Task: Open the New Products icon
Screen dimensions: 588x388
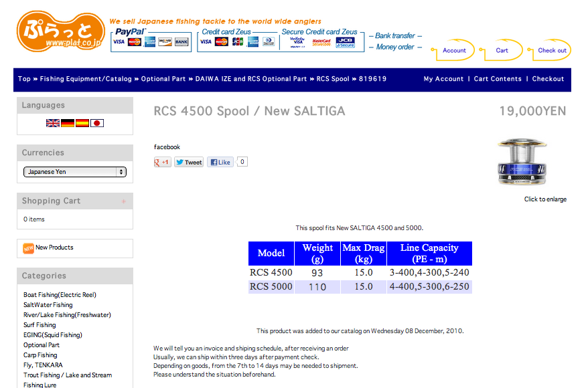Action: point(29,248)
